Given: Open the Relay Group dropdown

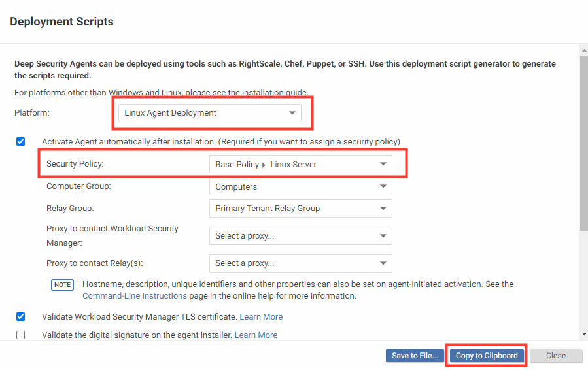Looking at the screenshot, I should [301, 209].
